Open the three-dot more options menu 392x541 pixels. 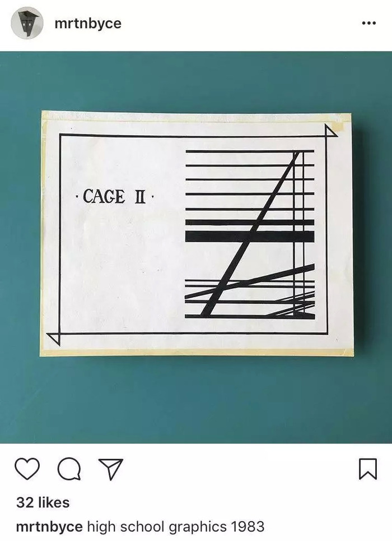369,23
